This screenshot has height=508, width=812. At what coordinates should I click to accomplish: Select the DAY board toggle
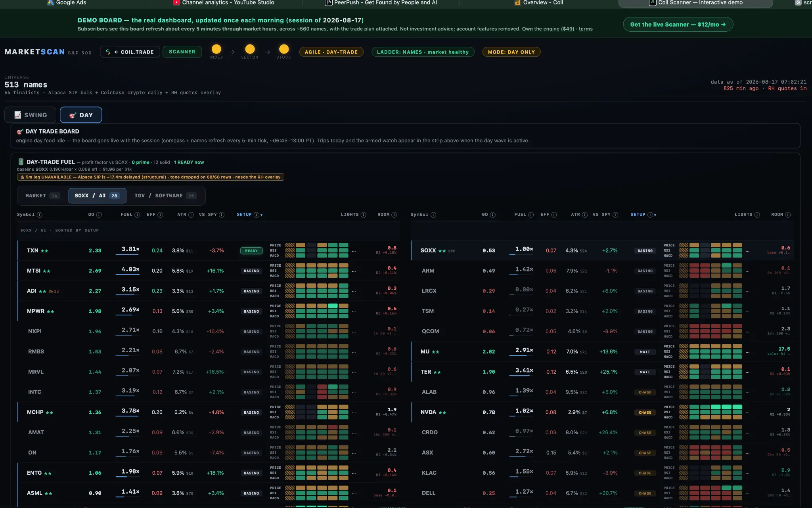tap(81, 115)
